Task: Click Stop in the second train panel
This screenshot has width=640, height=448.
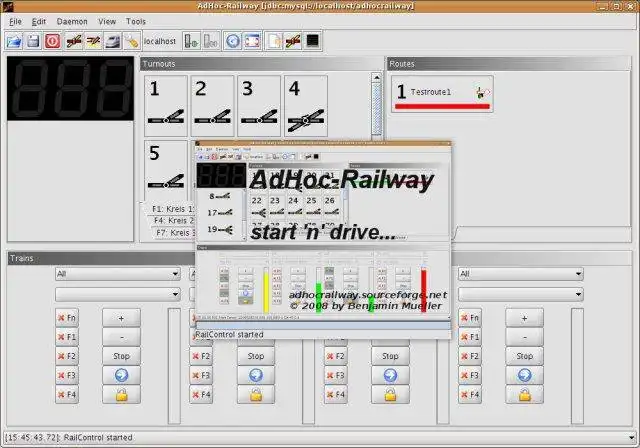Action: 256,356
